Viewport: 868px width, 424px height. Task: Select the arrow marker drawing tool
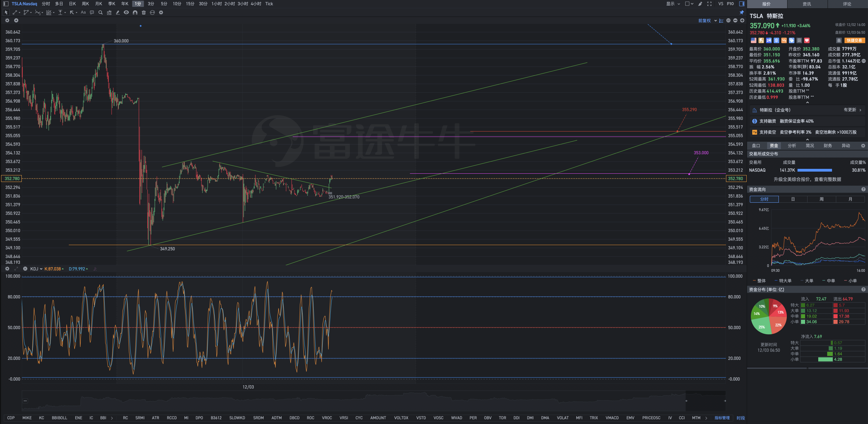coord(72,12)
